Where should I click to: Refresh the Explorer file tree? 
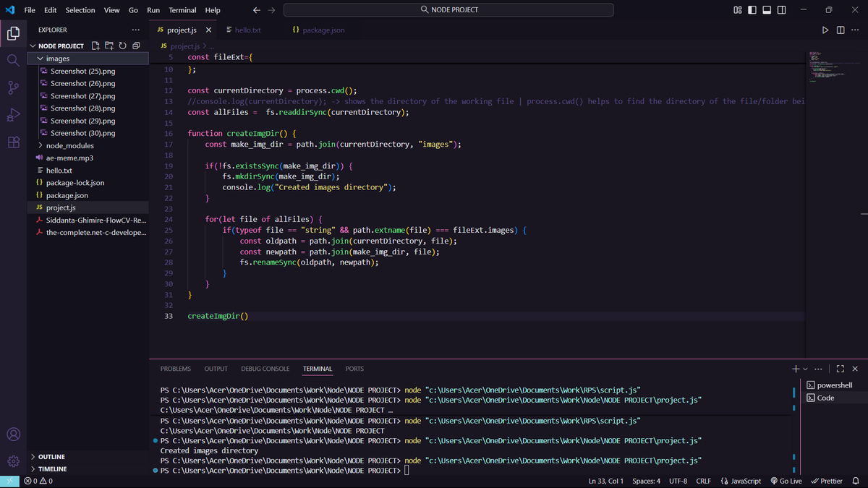tap(122, 46)
